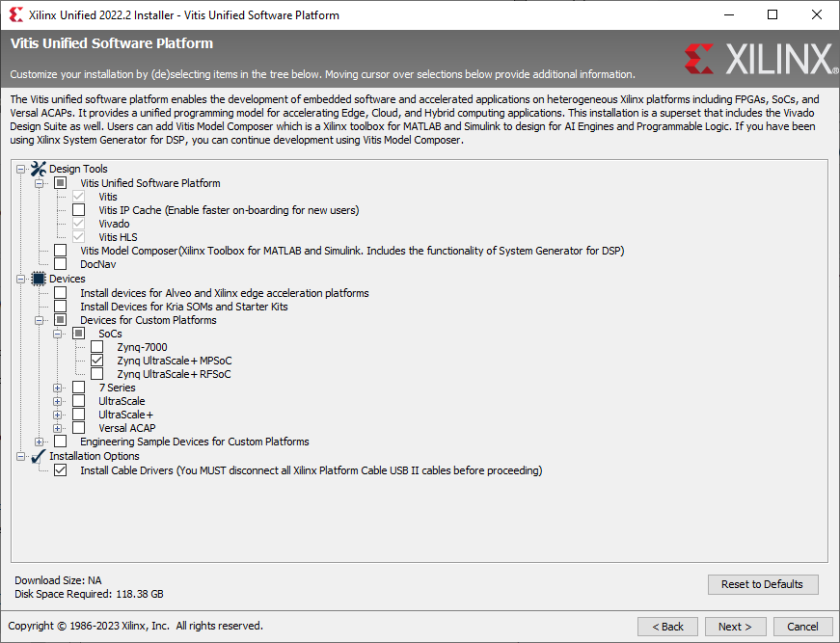
Task: Toggle the Install Cable Drivers checkbox
Action: pyautogui.click(x=61, y=470)
